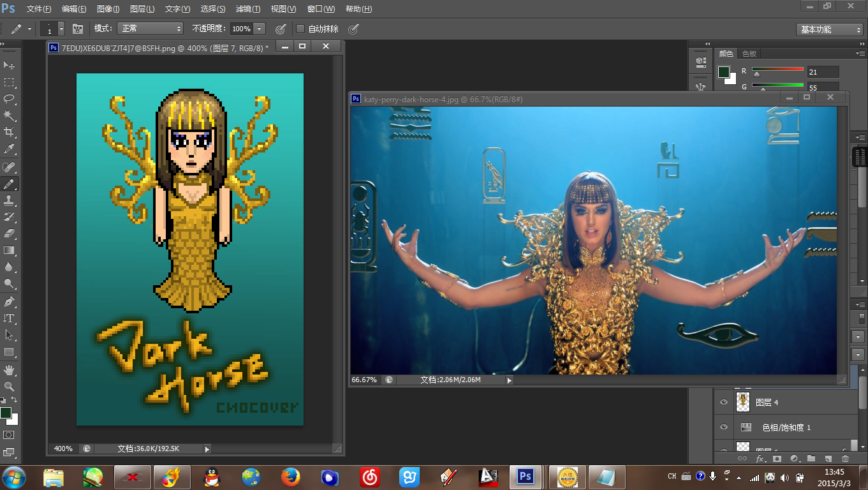The width and height of the screenshot is (868, 490).
Task: Create new layer icon in layers panel
Action: [x=828, y=458]
